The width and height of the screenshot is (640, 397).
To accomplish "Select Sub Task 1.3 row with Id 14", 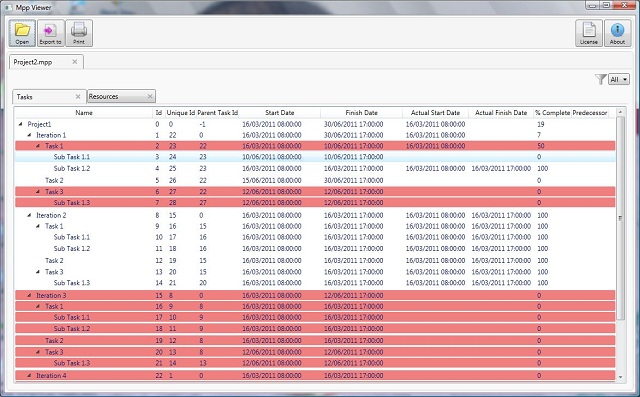I will (315, 283).
